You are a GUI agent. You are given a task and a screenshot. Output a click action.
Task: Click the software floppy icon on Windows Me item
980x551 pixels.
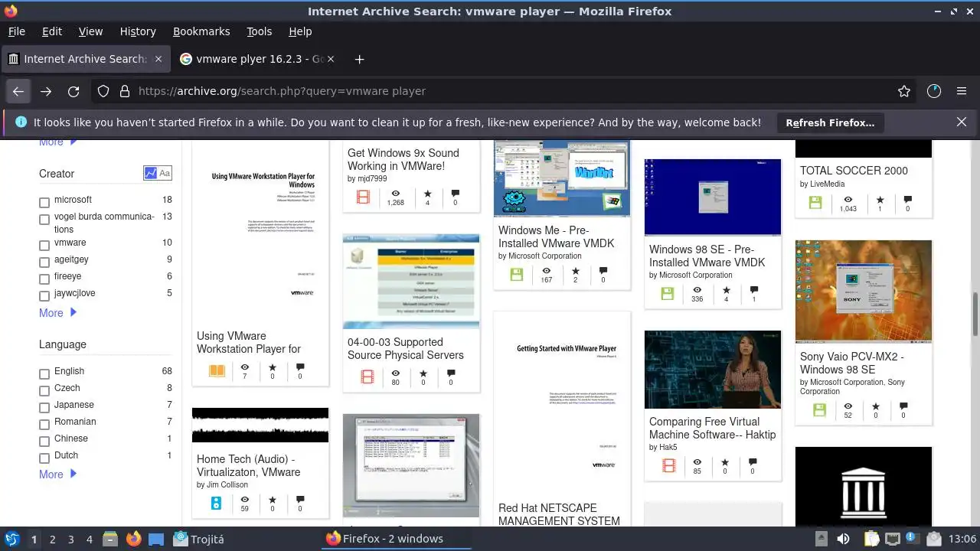[x=517, y=275]
